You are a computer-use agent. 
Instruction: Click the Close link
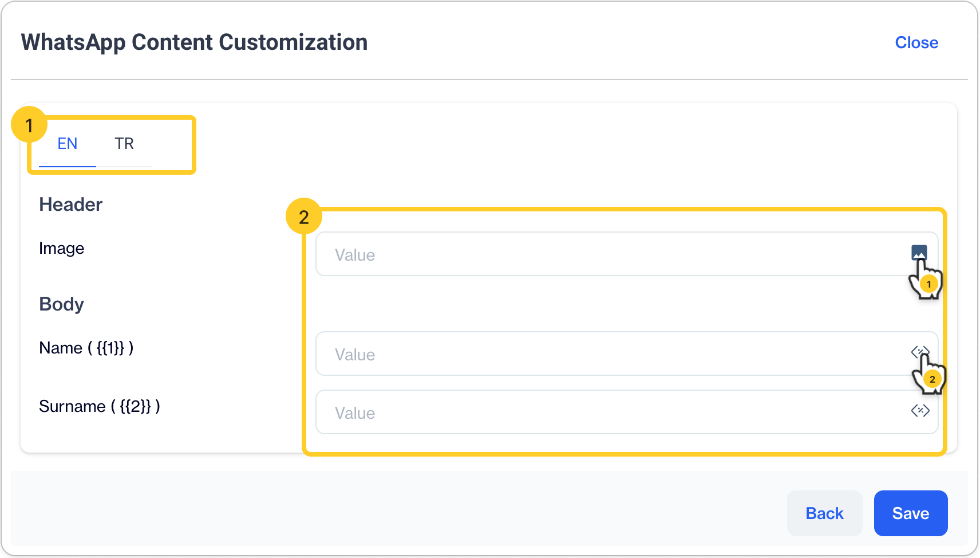[916, 42]
